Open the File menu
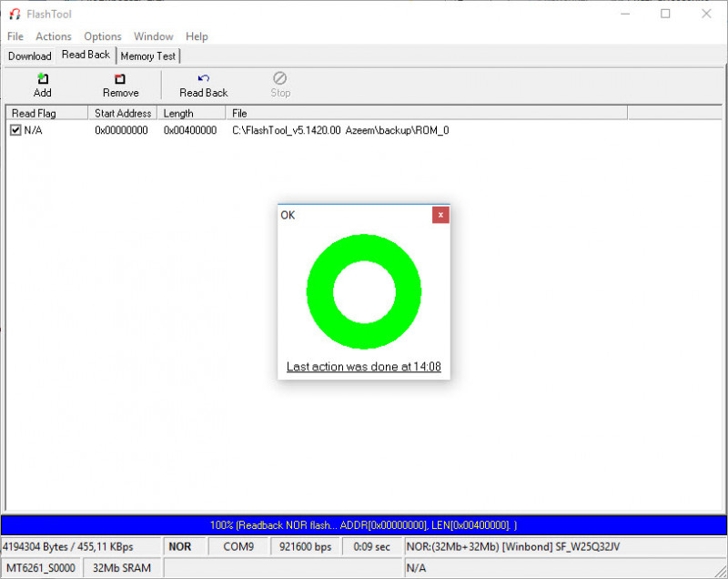 coord(15,36)
